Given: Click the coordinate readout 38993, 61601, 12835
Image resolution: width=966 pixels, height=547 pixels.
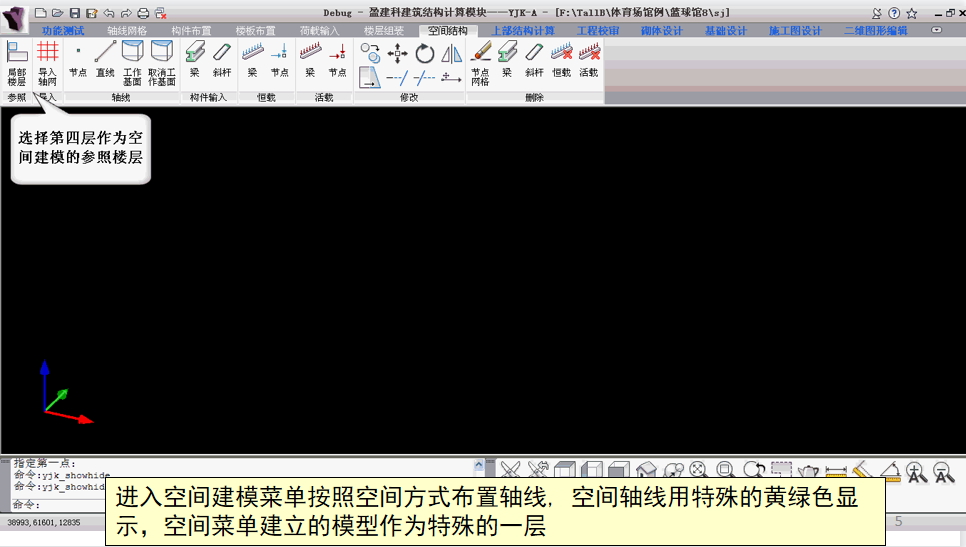Looking at the screenshot, I should coord(44,522).
